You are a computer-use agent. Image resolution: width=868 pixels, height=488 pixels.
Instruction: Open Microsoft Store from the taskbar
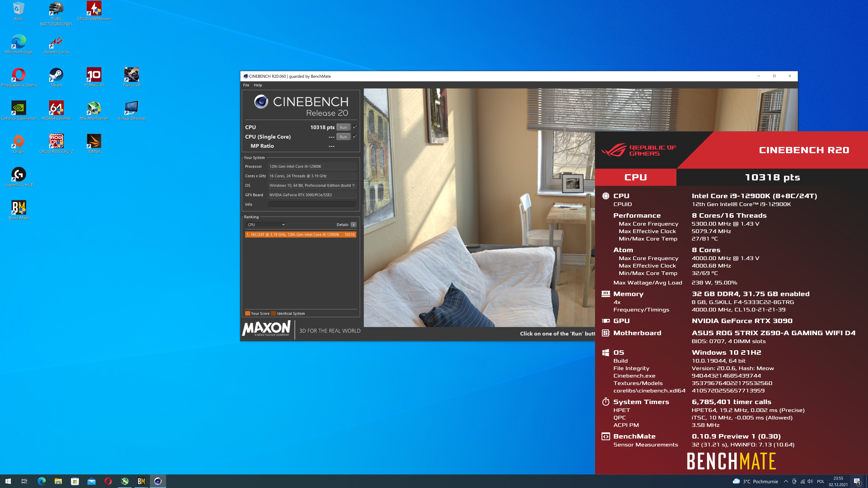pos(75,481)
